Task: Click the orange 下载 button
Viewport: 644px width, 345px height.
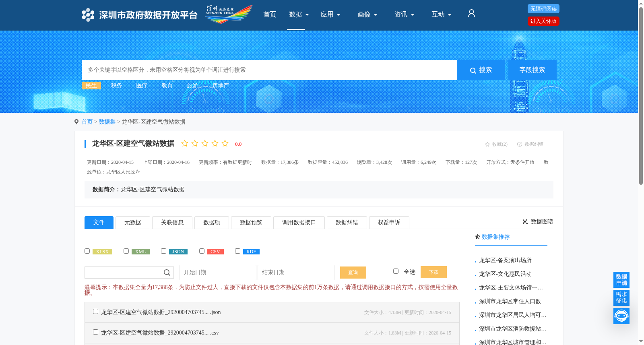Action: click(x=433, y=272)
